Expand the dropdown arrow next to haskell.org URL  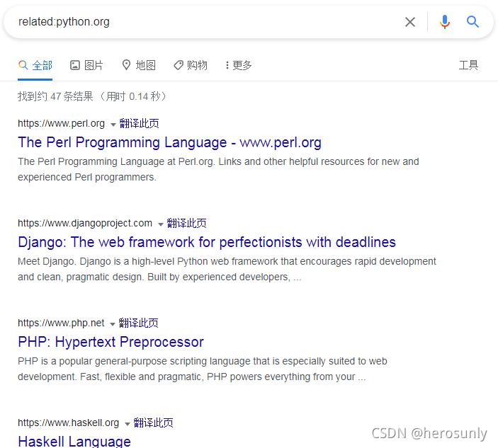click(x=127, y=424)
